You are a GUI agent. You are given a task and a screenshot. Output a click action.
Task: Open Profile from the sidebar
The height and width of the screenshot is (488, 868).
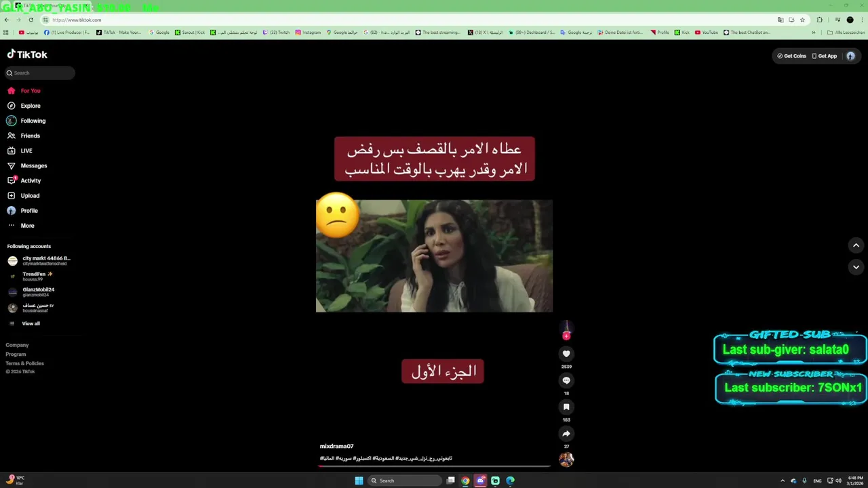tap(22, 211)
